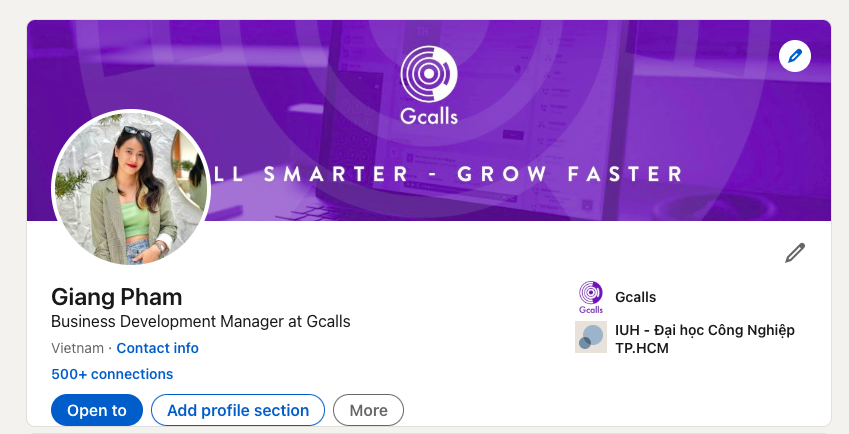Click the Vietnam location text
Image resolution: width=849 pixels, height=434 pixels.
(x=77, y=348)
